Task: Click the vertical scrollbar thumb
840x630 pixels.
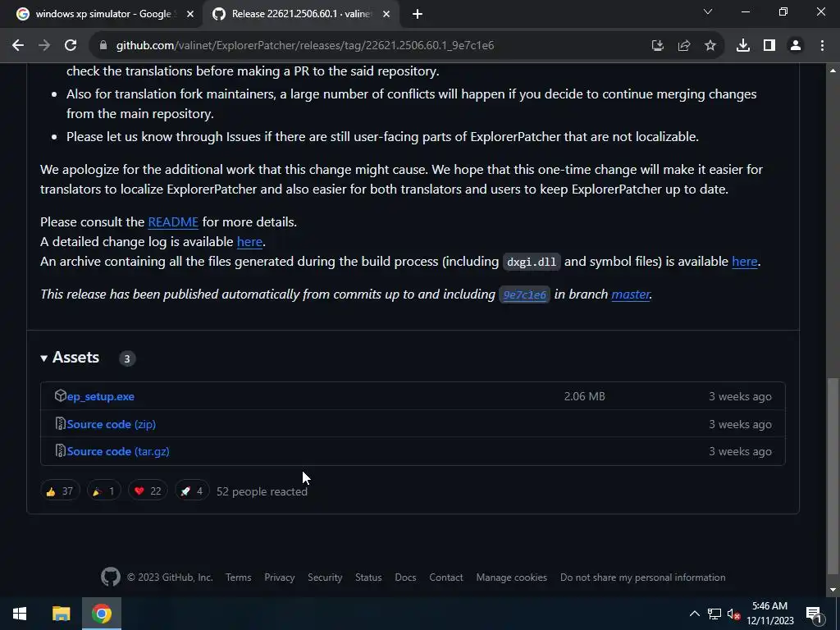Action: coord(833,476)
